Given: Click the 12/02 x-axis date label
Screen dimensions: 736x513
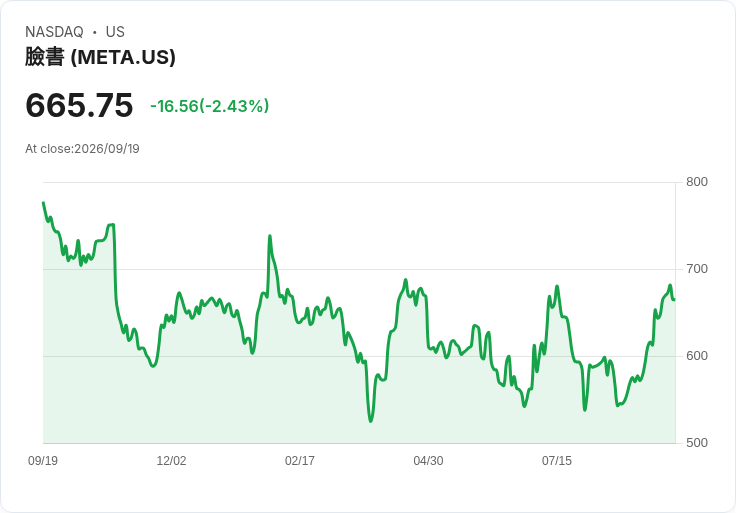Looking at the screenshot, I should point(171,461).
